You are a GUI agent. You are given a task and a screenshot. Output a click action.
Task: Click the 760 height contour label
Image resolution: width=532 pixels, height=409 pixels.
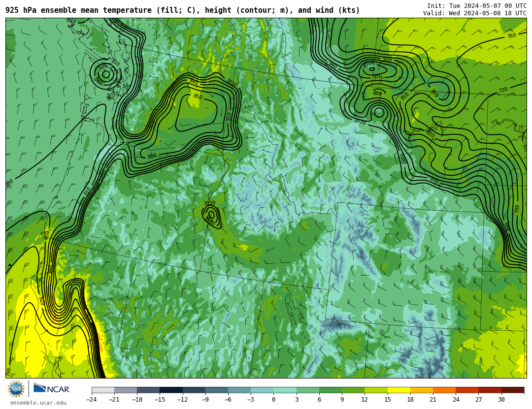[x=511, y=35]
